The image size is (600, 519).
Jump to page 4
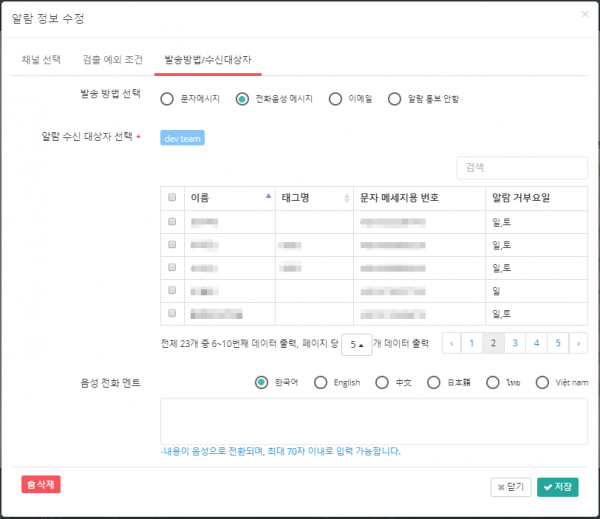tap(536, 343)
